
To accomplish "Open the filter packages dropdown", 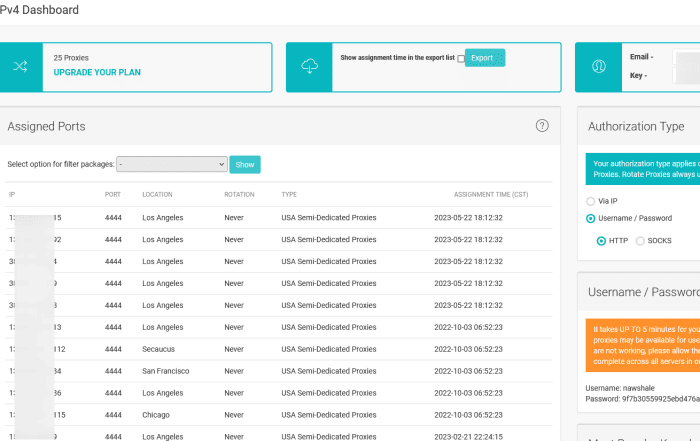I will point(172,164).
